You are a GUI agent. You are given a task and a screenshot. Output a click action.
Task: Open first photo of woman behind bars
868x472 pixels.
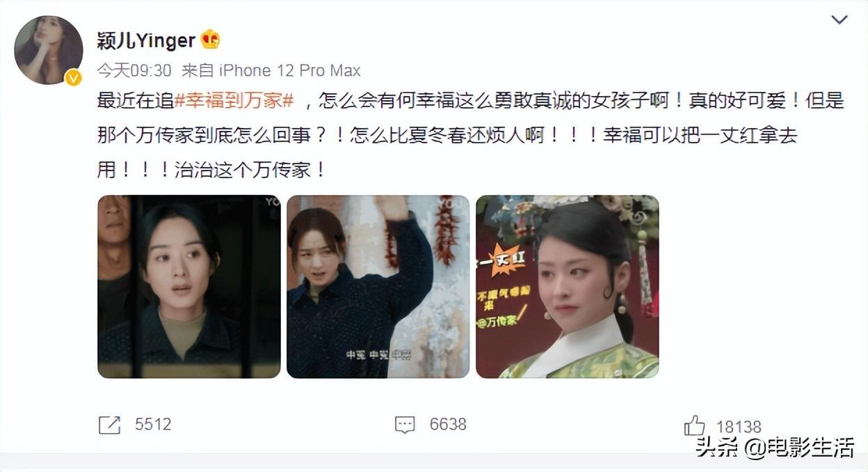pyautogui.click(x=189, y=287)
